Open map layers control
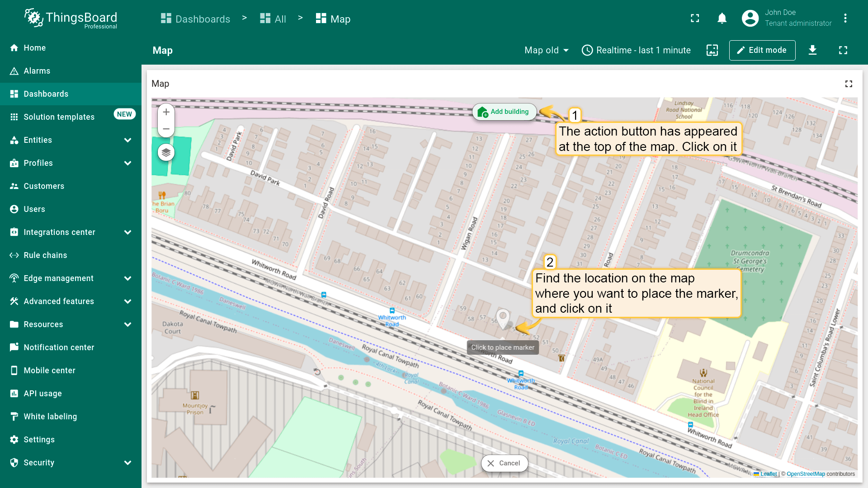Image resolution: width=868 pixels, height=488 pixels. coord(166,153)
